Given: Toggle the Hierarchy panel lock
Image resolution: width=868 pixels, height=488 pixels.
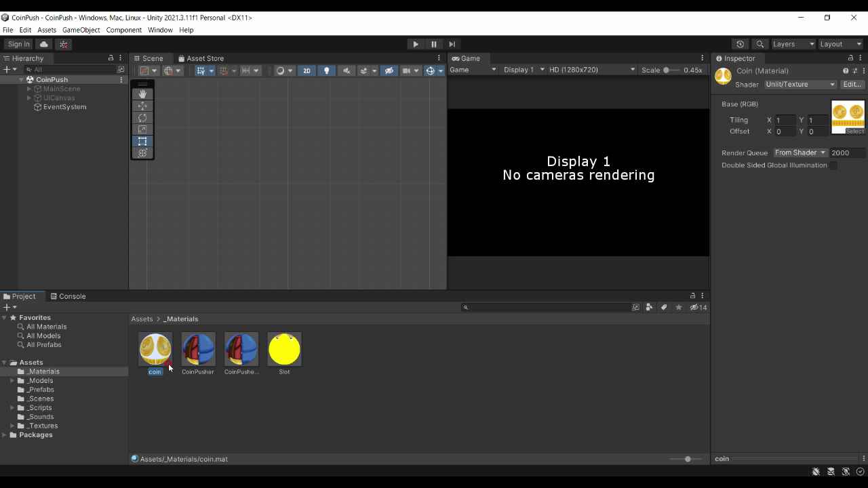Looking at the screenshot, I should click(111, 58).
